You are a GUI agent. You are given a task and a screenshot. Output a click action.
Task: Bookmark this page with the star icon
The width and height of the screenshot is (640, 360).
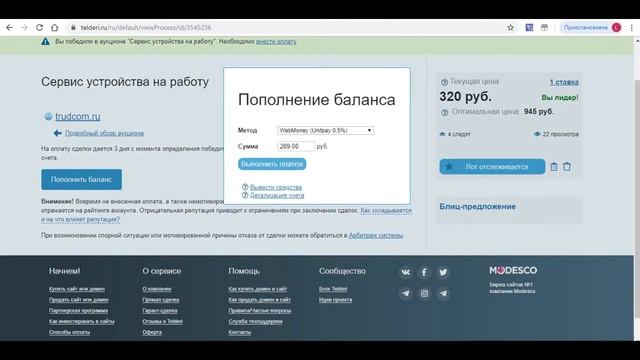coord(510,27)
